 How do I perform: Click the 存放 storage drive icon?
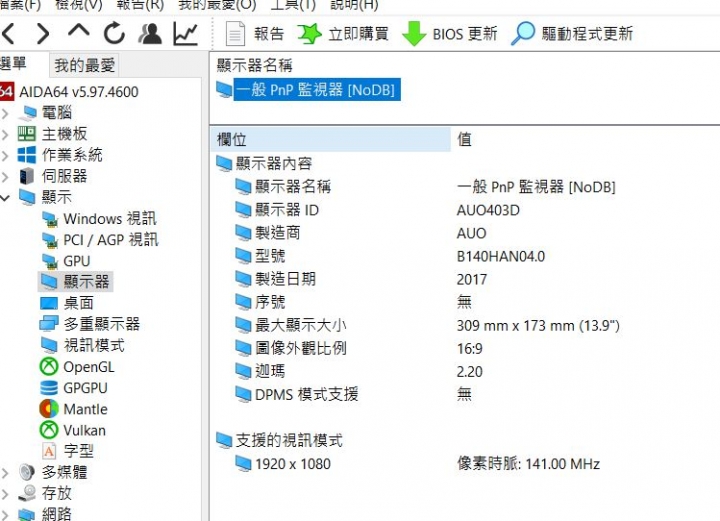[27, 493]
